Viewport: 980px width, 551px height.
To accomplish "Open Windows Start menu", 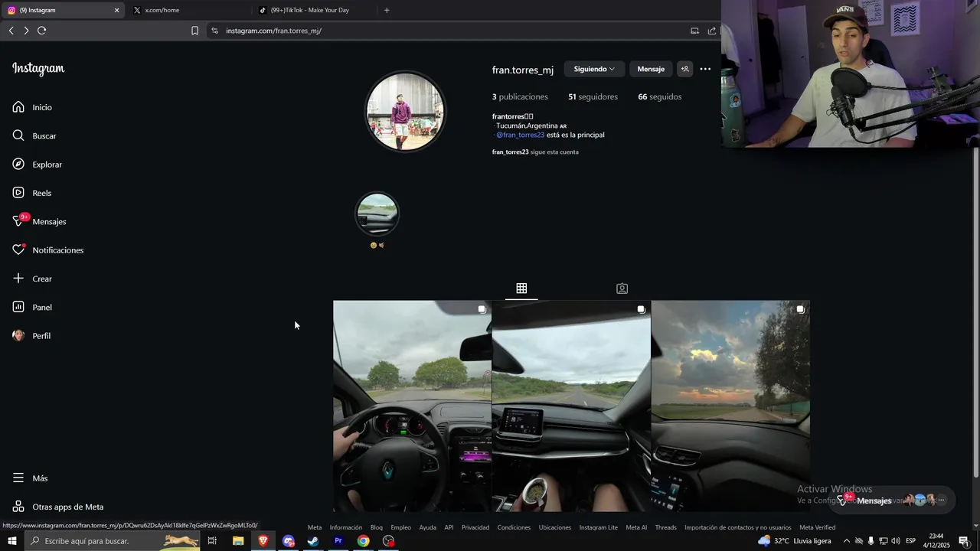I will pos(11,541).
